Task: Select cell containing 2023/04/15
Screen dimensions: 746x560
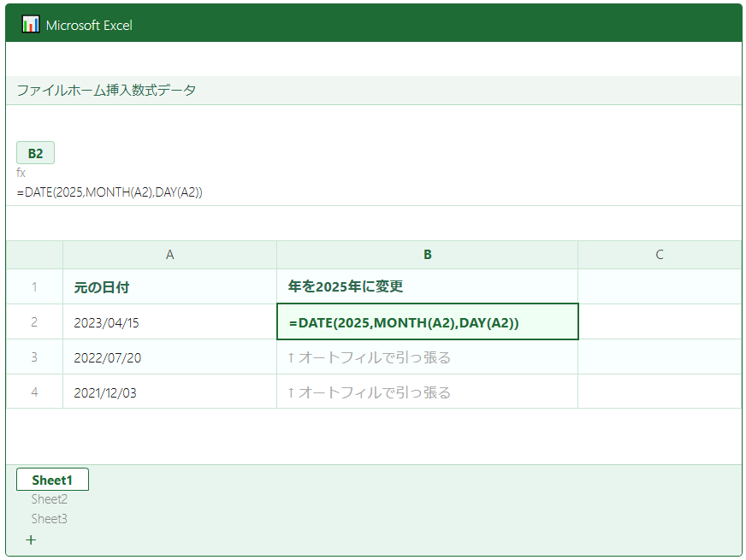Action: [x=169, y=322]
